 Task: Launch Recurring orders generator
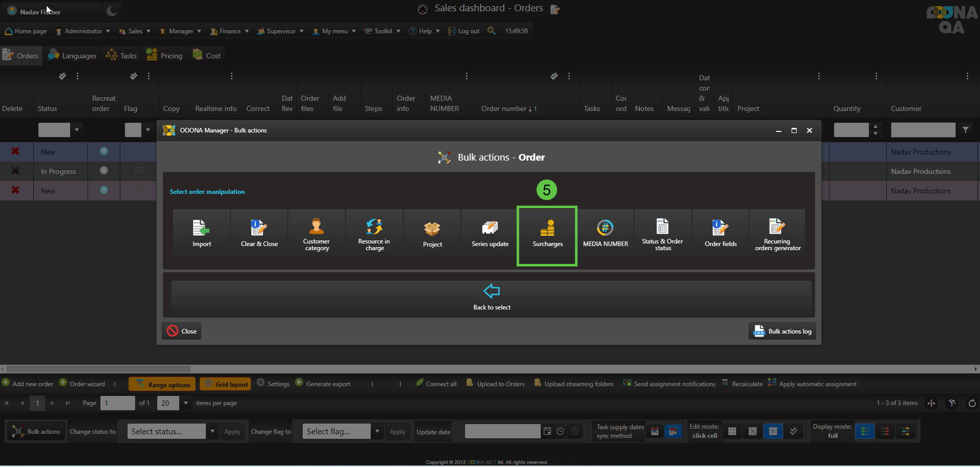point(777,235)
